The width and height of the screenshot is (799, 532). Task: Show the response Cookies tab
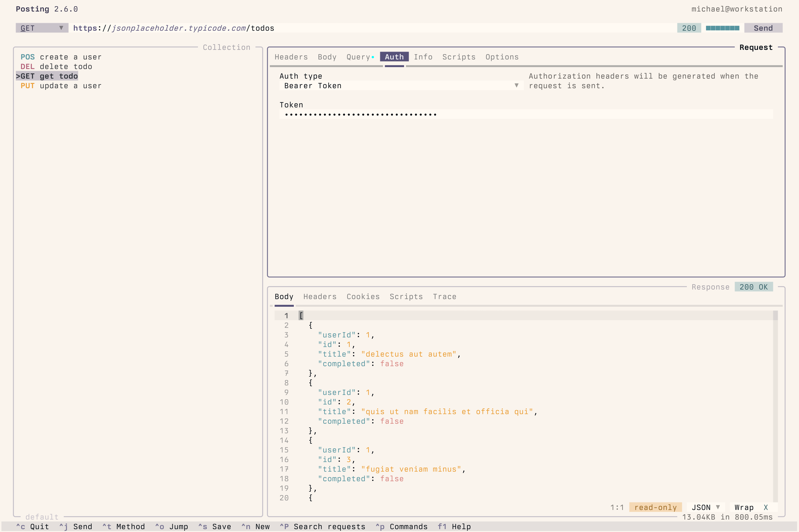(x=363, y=296)
